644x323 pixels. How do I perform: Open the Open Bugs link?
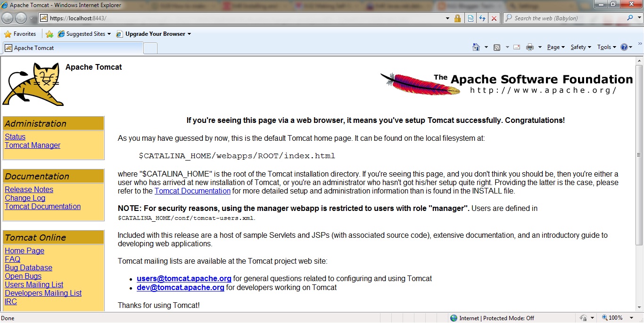point(23,276)
